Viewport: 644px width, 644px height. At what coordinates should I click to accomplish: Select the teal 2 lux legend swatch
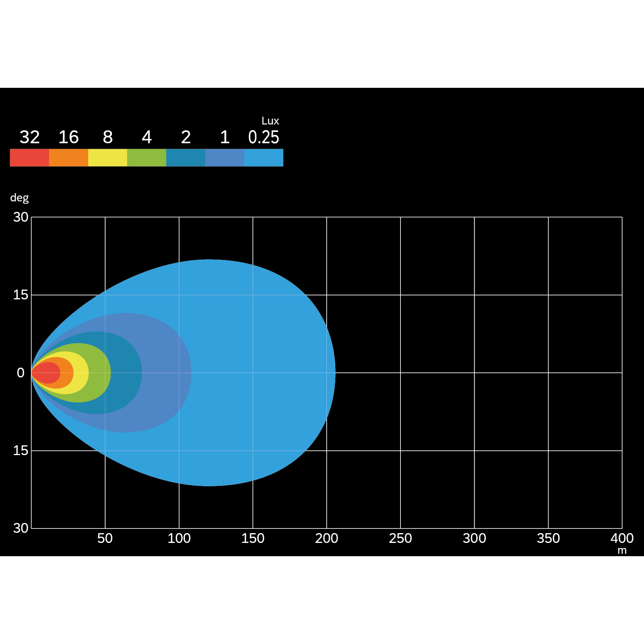[185, 158]
